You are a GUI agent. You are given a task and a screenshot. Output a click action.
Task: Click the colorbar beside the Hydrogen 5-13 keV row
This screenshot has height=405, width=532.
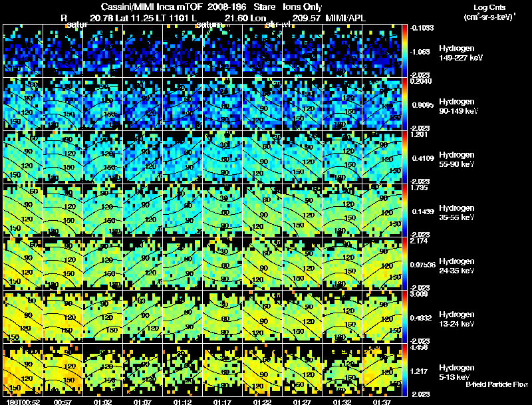404,370
